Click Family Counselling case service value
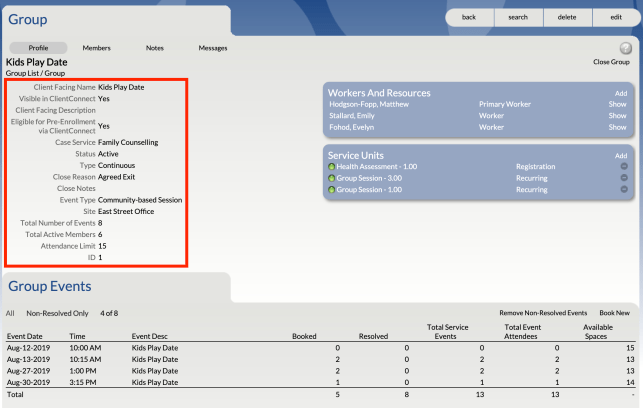 coord(128,142)
